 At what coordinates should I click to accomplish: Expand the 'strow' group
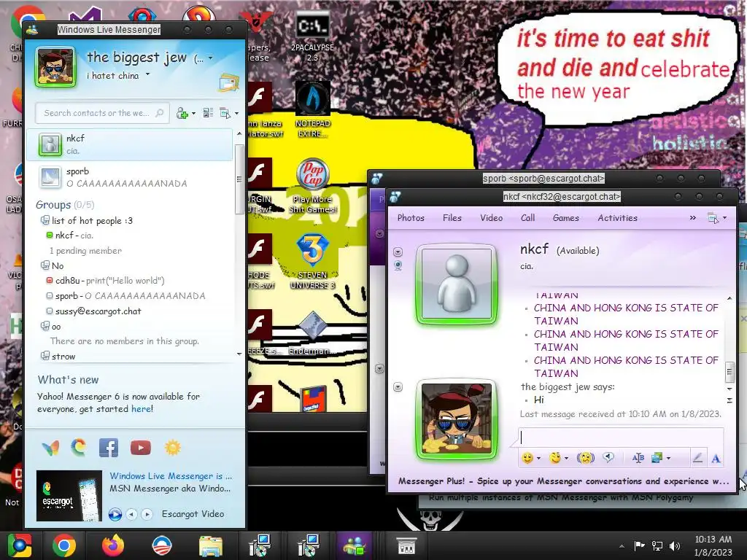tap(44, 356)
